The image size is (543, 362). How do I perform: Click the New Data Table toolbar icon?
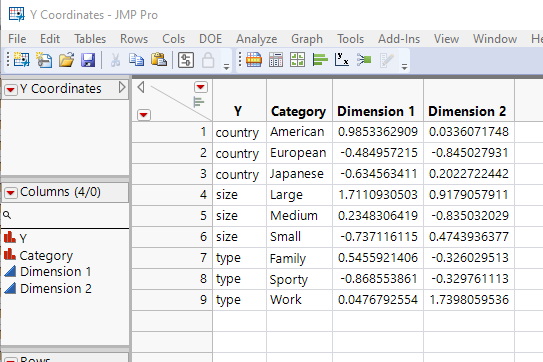tap(21, 60)
